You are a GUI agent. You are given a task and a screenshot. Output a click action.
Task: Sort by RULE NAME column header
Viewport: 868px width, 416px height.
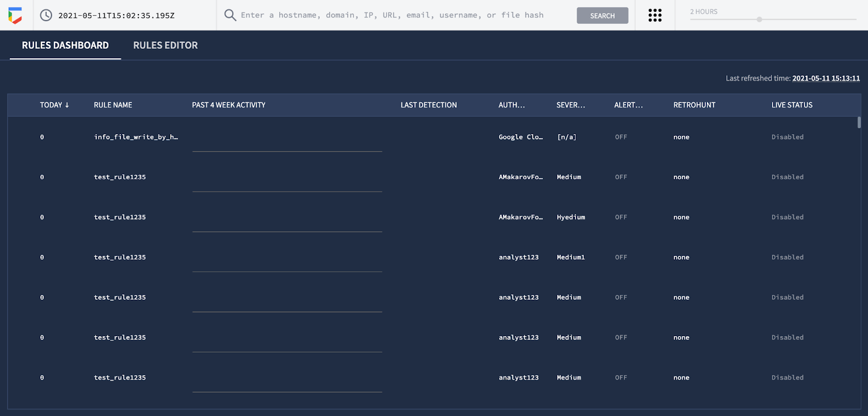[113, 105]
